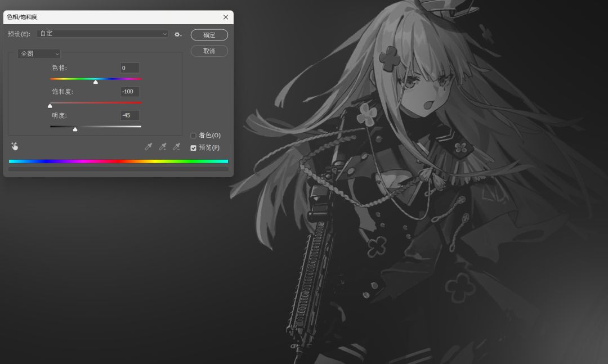Focus the 饱和度 value field showing -100
The height and width of the screenshot is (364, 608).
129,92
